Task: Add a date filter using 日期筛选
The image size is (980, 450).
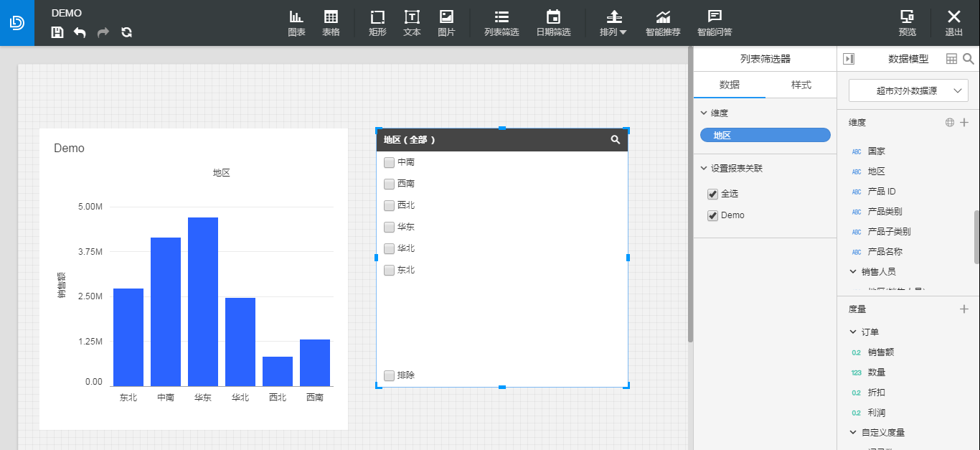Action: click(553, 23)
